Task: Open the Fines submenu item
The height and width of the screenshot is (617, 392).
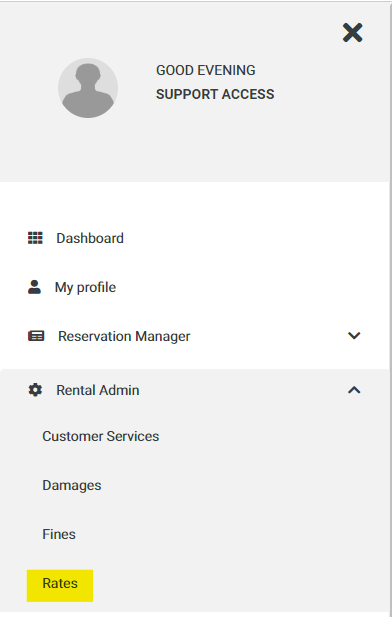Action: tap(59, 534)
